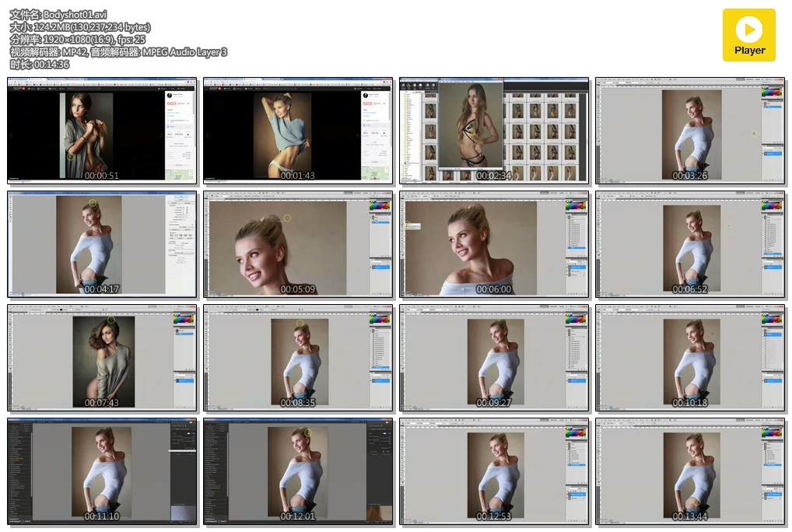The width and height of the screenshot is (792, 532).
Task: Click the thumbnail at 00:10:18
Action: (690, 358)
